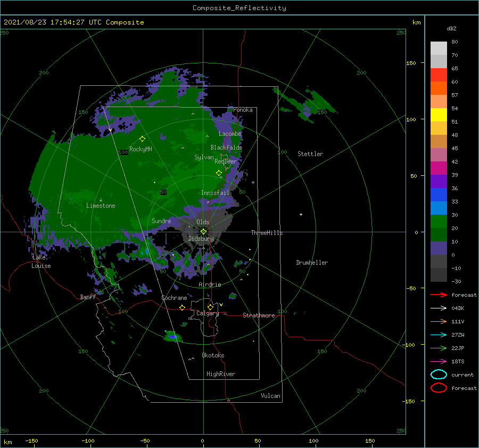Click the yellow radar-site diamond between Olds and Didsbury
Viewport: 479px width, 448px height.
pos(203,232)
